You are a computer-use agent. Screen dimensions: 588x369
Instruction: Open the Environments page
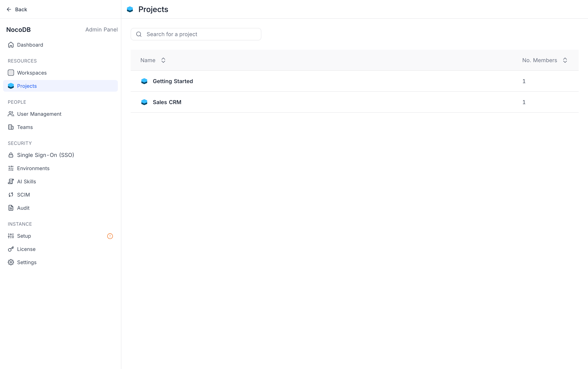(x=60, y=168)
